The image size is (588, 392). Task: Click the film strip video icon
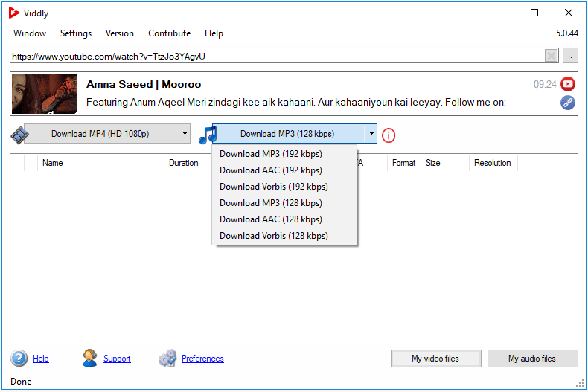click(19, 135)
